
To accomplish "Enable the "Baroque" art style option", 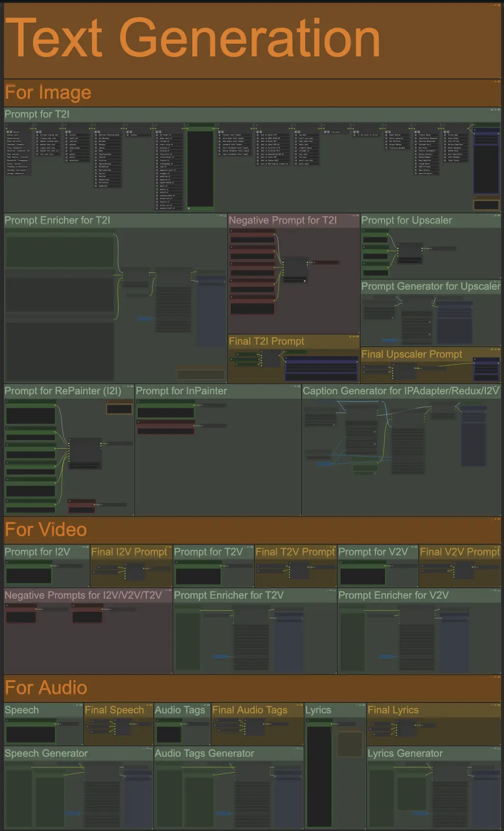I will (x=96, y=141).
